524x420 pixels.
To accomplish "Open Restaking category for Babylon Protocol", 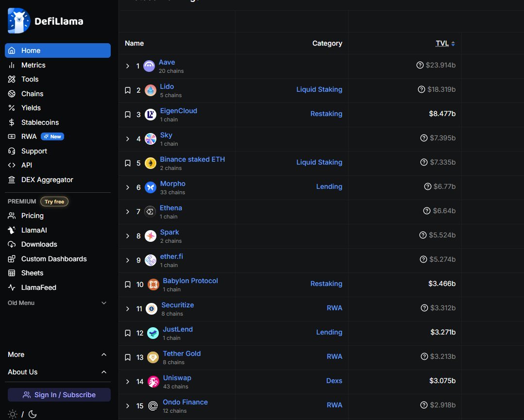I will coord(326,284).
